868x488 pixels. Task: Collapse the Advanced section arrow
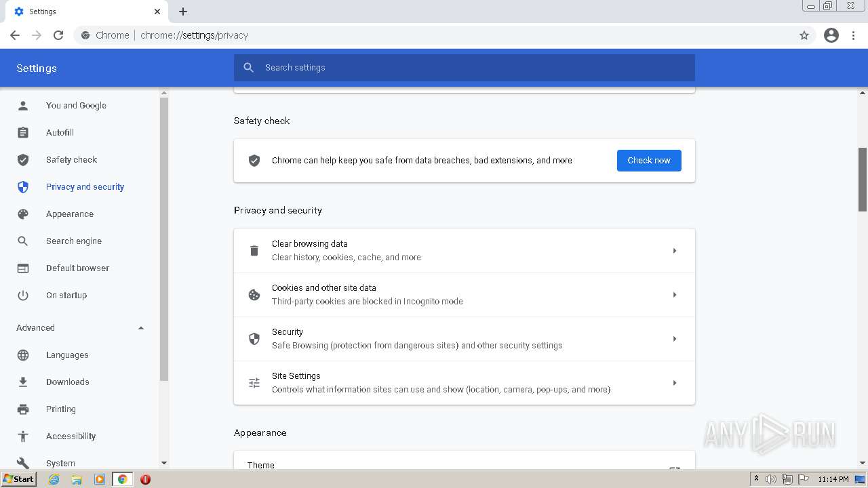point(141,328)
